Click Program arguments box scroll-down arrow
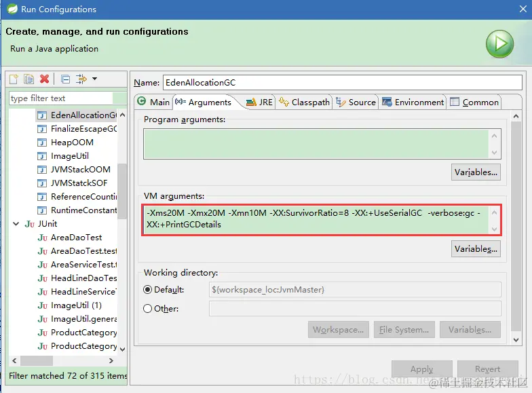This screenshot has width=532, height=393. tap(494, 152)
